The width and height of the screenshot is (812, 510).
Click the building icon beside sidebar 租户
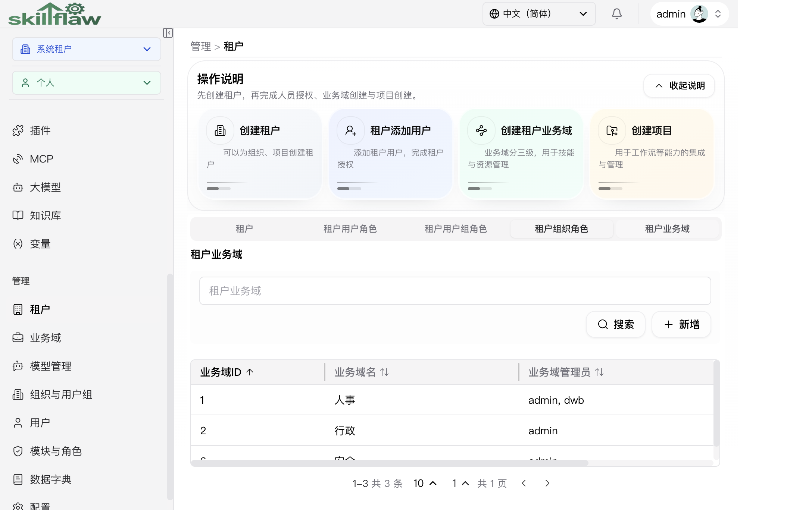click(18, 309)
